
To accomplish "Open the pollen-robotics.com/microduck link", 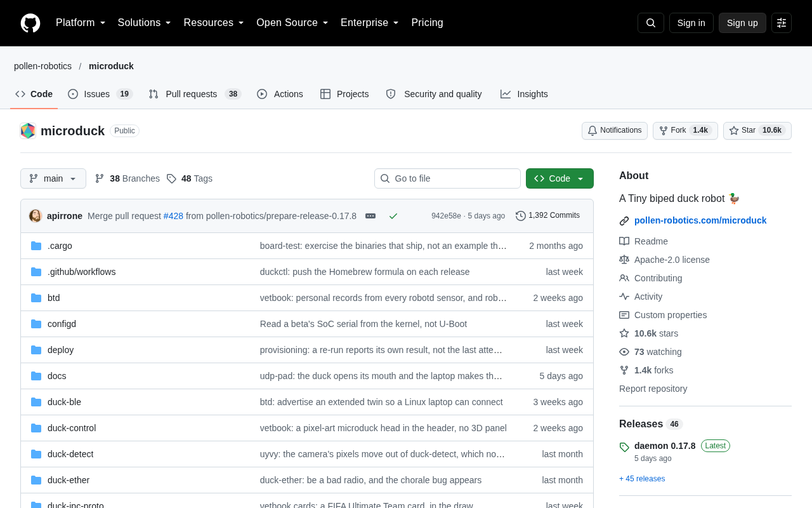I will 700,220.
